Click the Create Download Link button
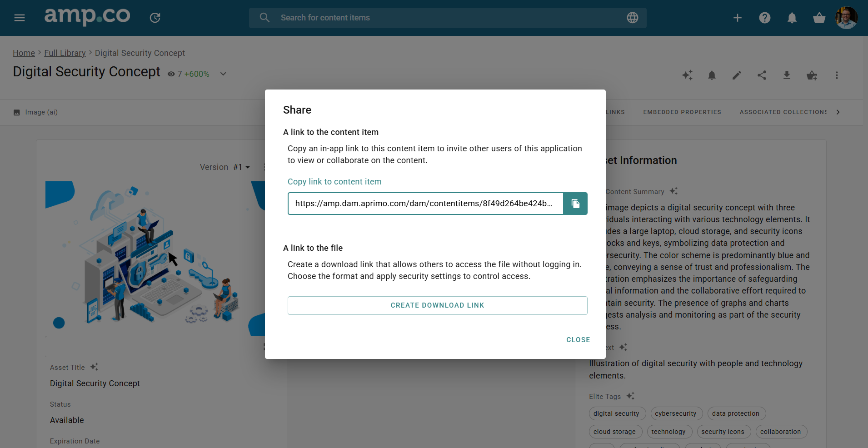 (438, 305)
